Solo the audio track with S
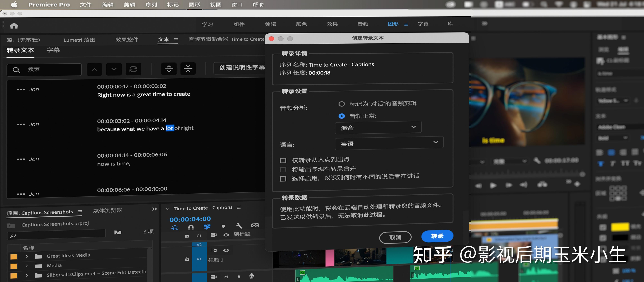The image size is (644, 282). point(239,277)
